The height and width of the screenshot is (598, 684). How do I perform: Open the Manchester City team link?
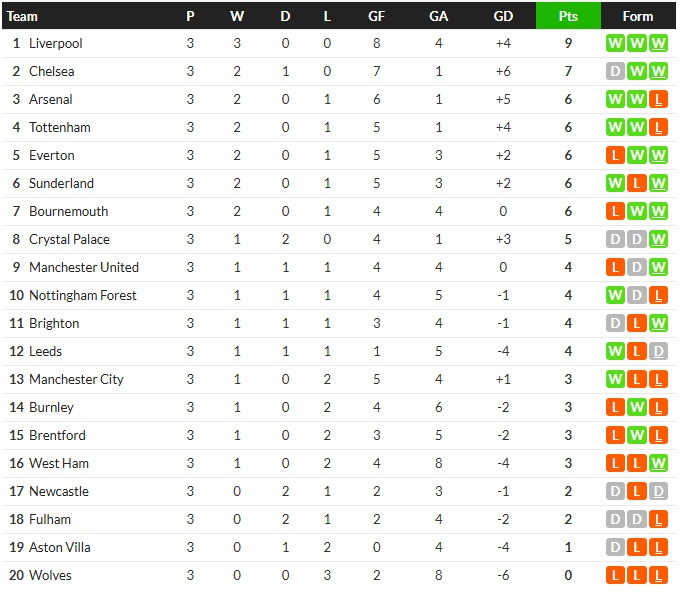[x=76, y=379]
